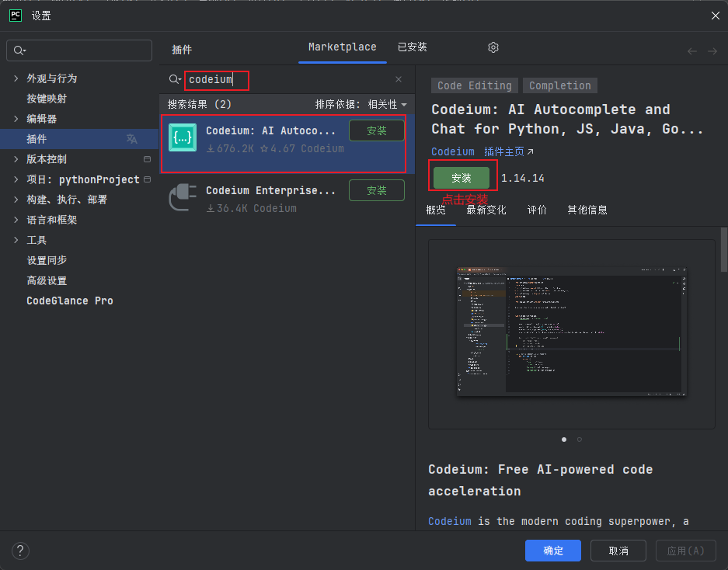
Task: Open the plugin management gear icon
Action: (493, 47)
